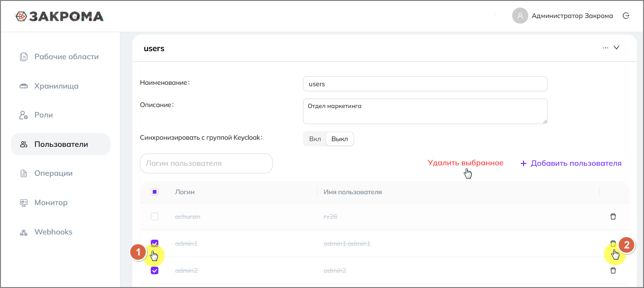Click the administrator avatar icon

pyautogui.click(x=520, y=16)
